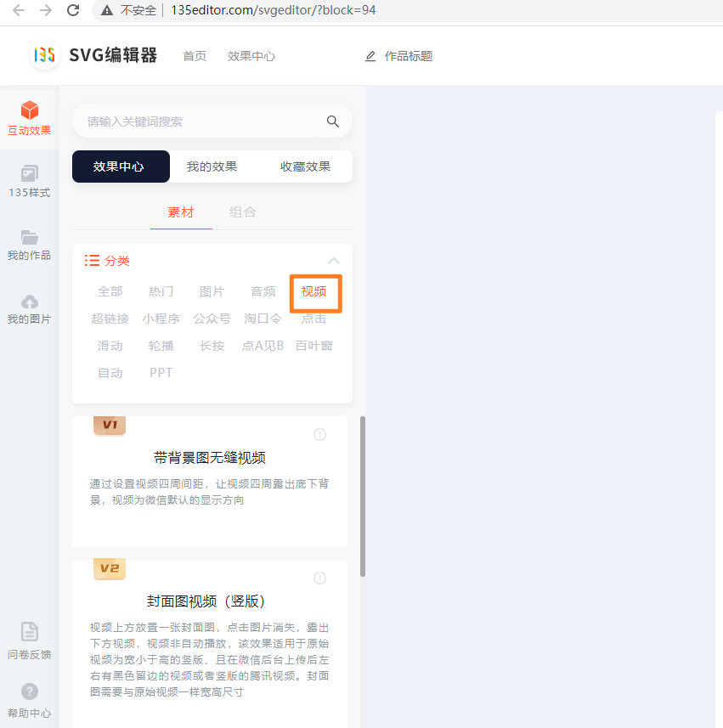This screenshot has height=728, width=723.
Task: Click the pencil icon beside 作品标题
Action: (370, 56)
